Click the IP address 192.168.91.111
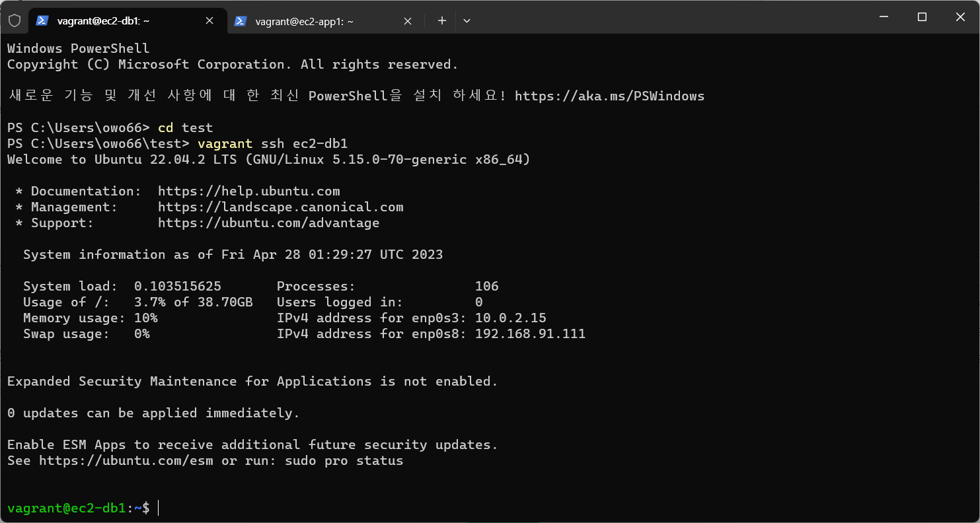This screenshot has width=980, height=523. coord(531,334)
